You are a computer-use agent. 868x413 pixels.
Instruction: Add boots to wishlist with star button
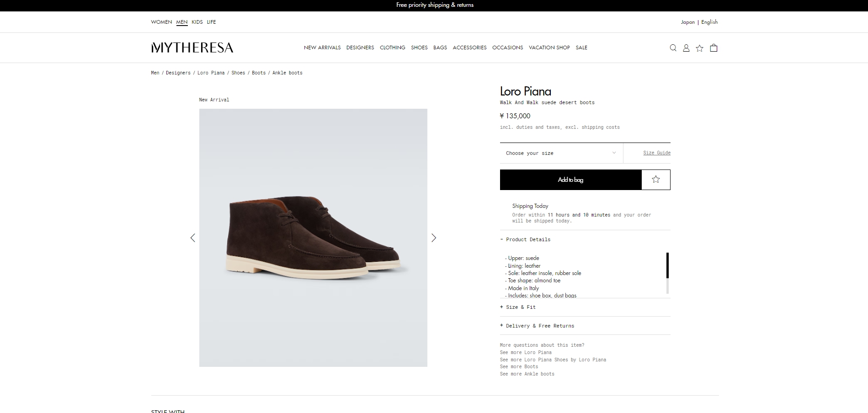[x=656, y=180]
